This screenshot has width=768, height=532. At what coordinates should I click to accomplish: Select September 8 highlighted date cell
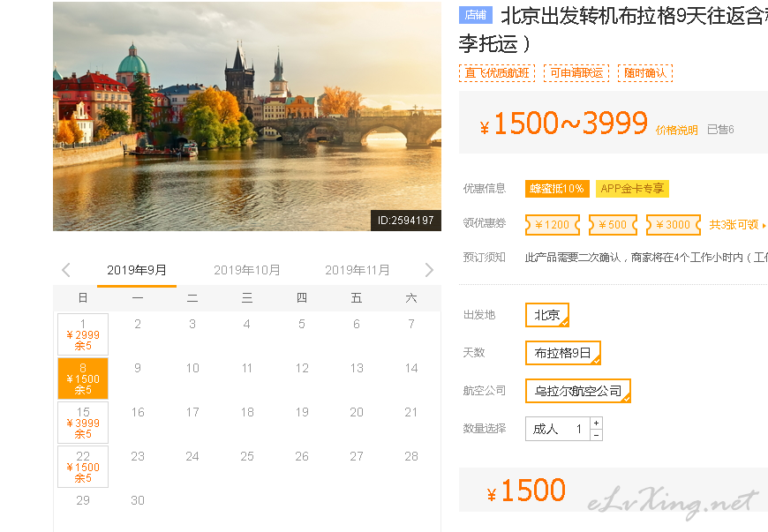click(83, 378)
